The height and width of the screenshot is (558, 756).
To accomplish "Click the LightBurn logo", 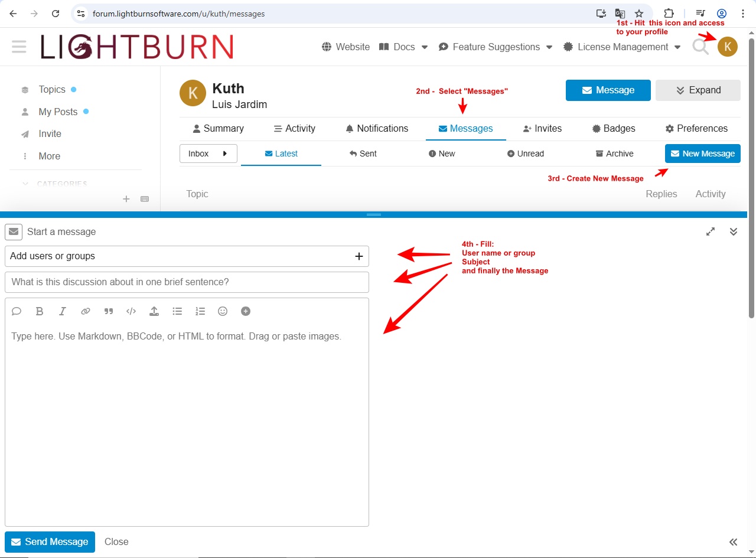I will point(137,47).
